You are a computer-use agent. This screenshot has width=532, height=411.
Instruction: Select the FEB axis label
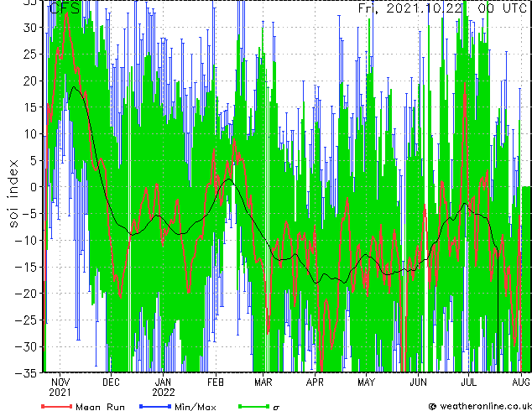[216, 382]
